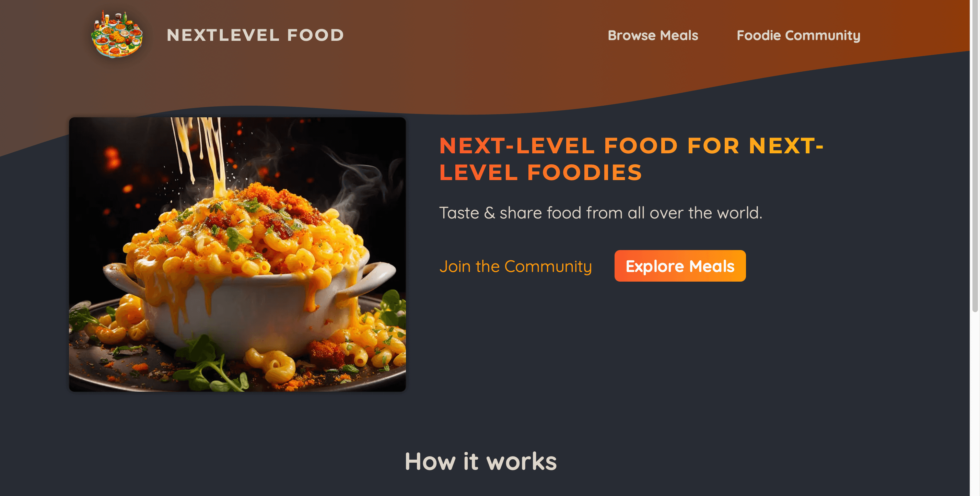The height and width of the screenshot is (496, 980).
Task: Open the Browse Meals nav item
Action: (653, 35)
